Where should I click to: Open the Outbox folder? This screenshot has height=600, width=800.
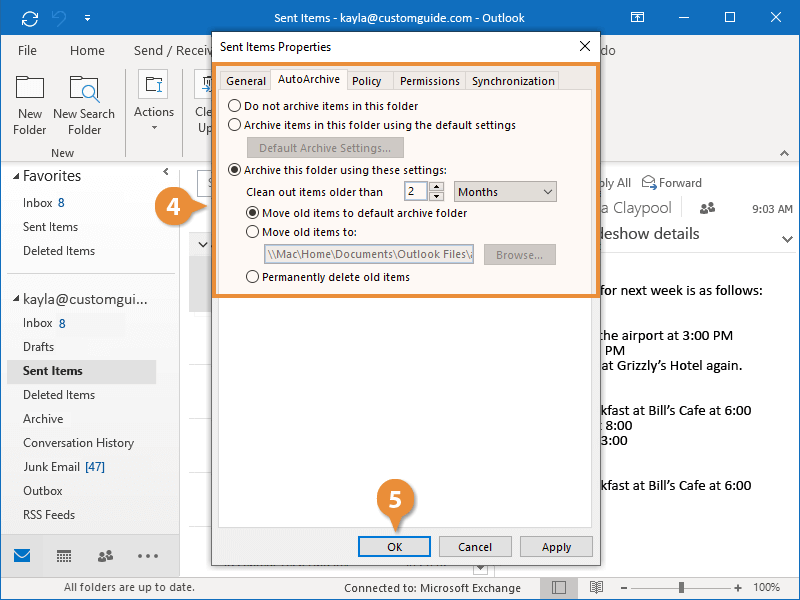42,491
